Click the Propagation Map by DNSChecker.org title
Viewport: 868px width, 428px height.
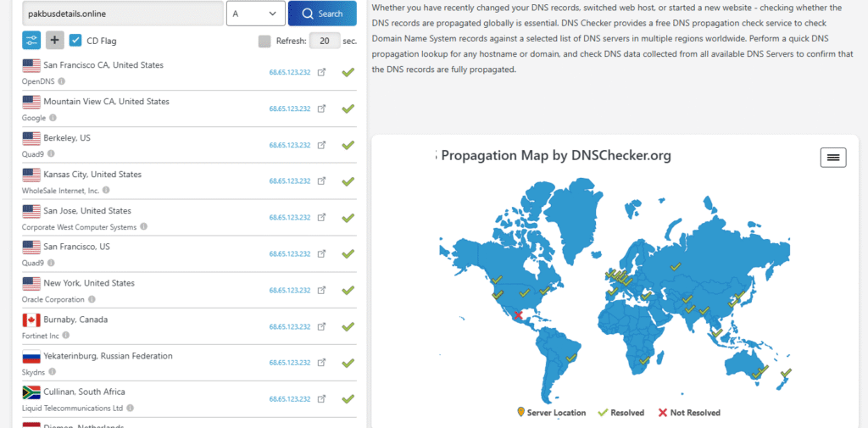553,156
